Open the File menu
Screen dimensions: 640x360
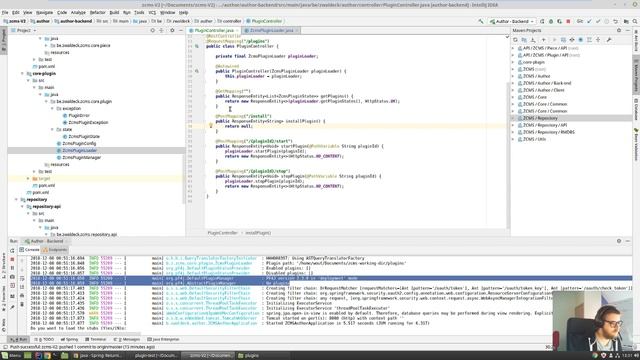(x=5, y=13)
